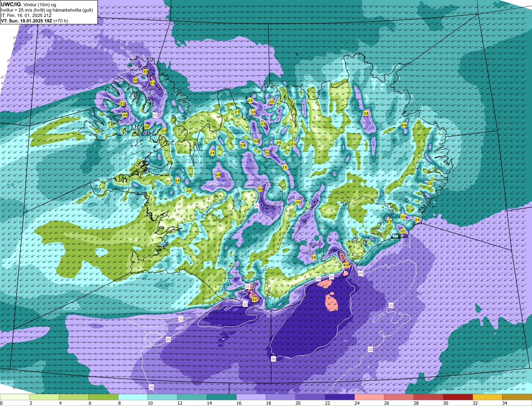Screen dimensions: 532x406
Task: Select the legend swatch between 0 and 2
Action: 15,397
